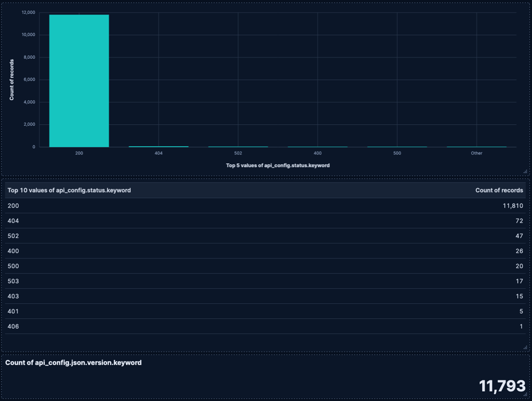Click the x-axis label Other
This screenshot has height=401, width=532.
click(476, 153)
